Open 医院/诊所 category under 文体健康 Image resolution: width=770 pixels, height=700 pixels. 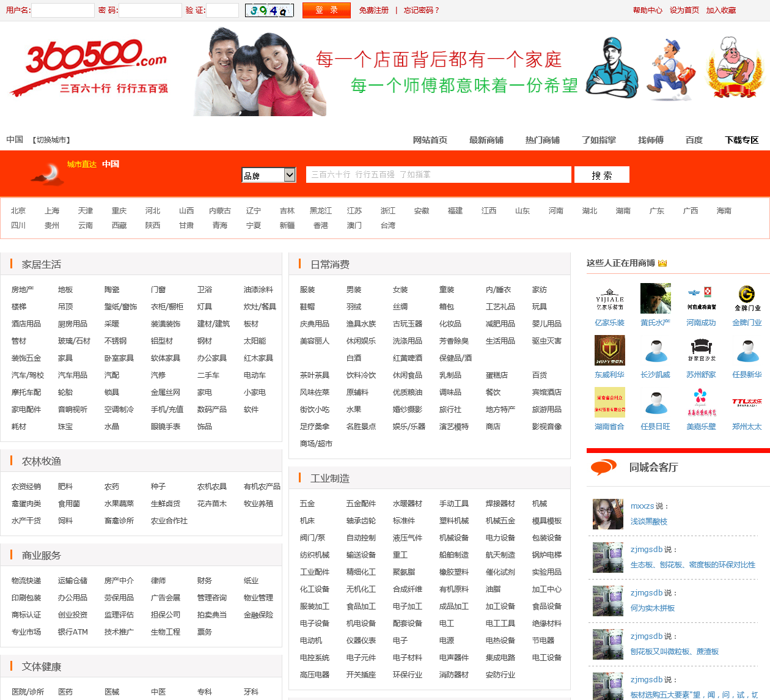tap(28, 692)
